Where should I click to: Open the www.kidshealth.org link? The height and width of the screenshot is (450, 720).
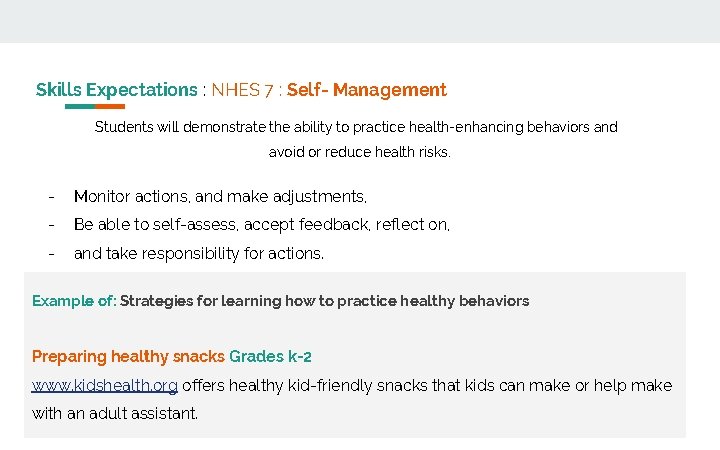[x=105, y=386]
